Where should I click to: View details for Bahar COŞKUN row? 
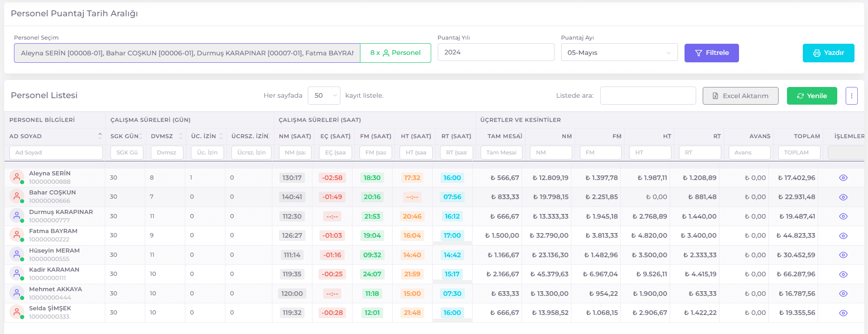pyautogui.click(x=843, y=197)
